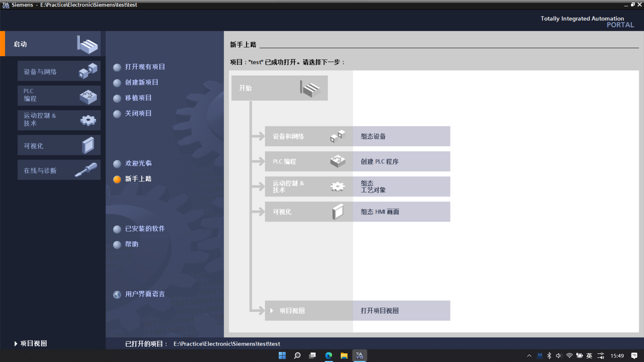The height and width of the screenshot is (362, 644).
Task: Switch to the 启动 portal tab
Action: [50, 44]
